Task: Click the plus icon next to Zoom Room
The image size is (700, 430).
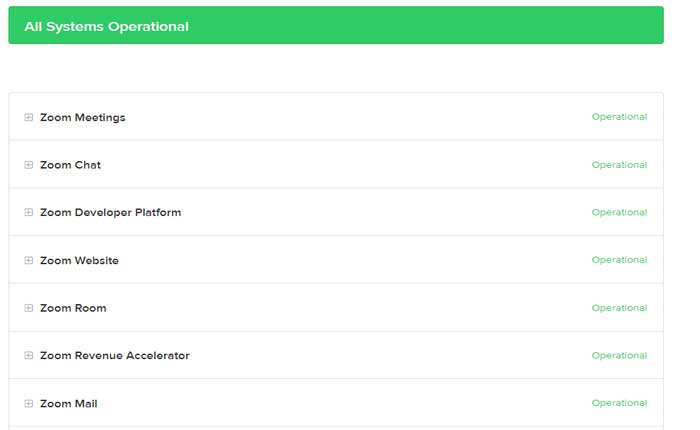Action: (x=29, y=308)
